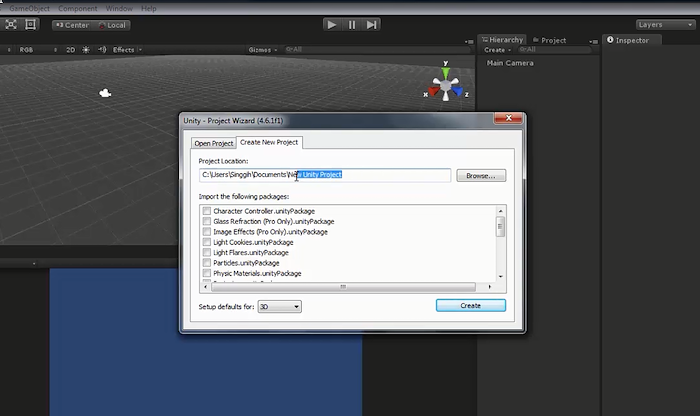Image resolution: width=700 pixels, height=416 pixels.
Task: Click the scene view search field
Action: point(377,50)
